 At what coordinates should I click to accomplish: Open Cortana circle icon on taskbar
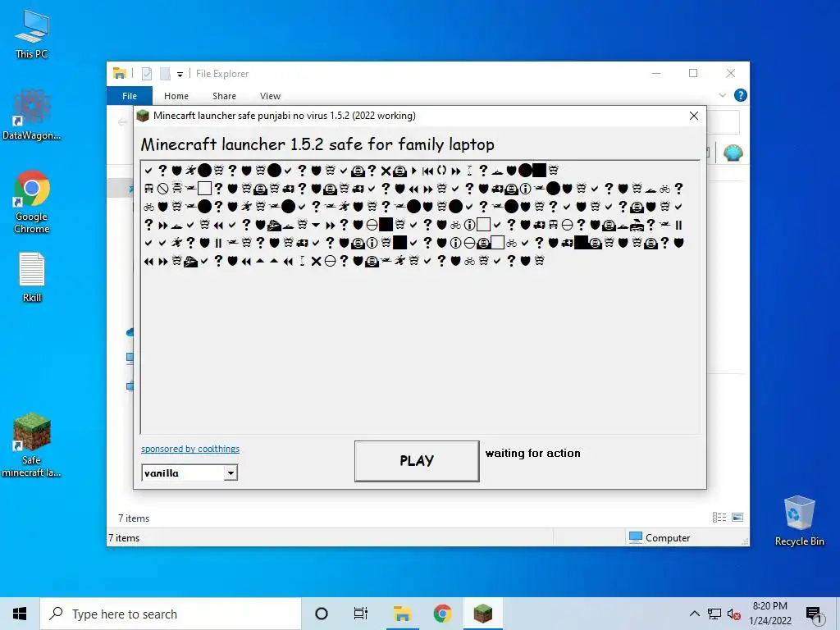pos(322,614)
